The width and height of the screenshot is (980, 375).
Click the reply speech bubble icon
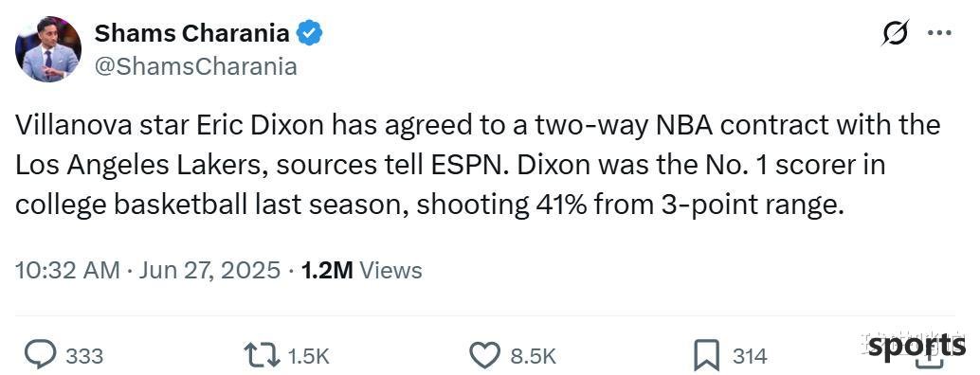(42, 356)
